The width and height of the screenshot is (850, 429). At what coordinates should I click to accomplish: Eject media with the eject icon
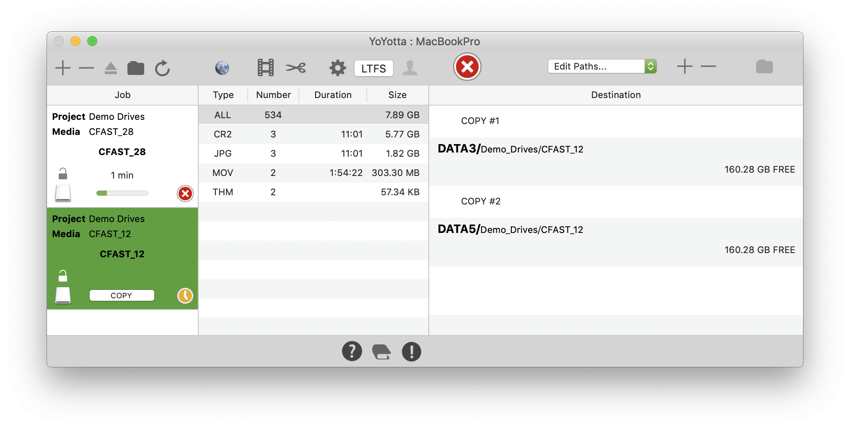(x=111, y=68)
